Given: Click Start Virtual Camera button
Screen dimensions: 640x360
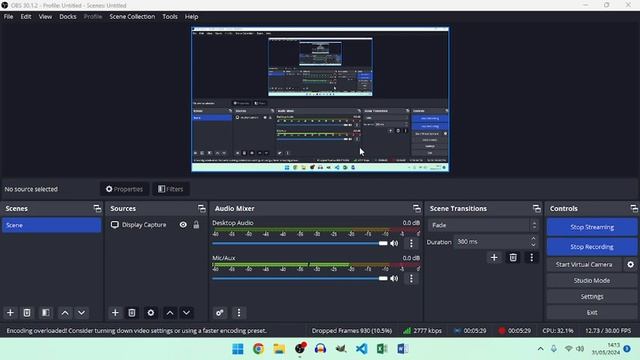Looking at the screenshot, I should (x=584, y=264).
